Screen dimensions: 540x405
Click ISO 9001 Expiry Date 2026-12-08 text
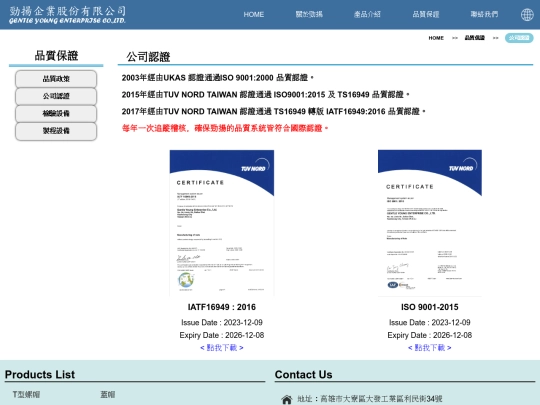point(430,335)
